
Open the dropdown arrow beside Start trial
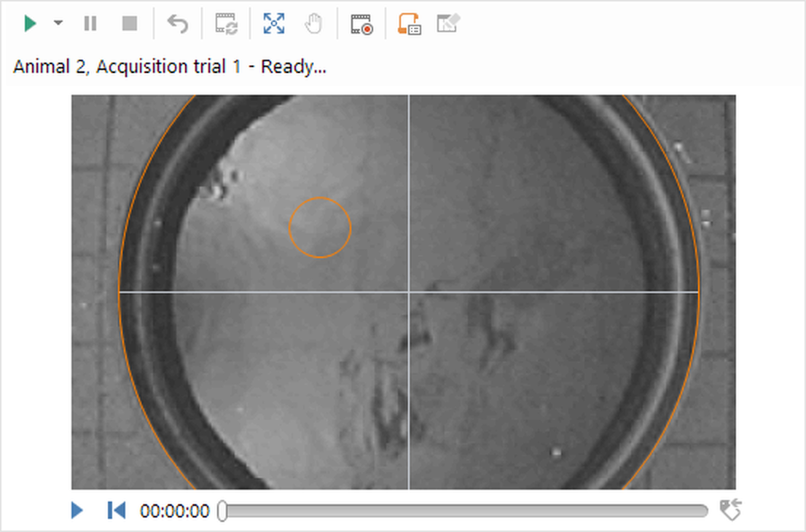tap(58, 24)
